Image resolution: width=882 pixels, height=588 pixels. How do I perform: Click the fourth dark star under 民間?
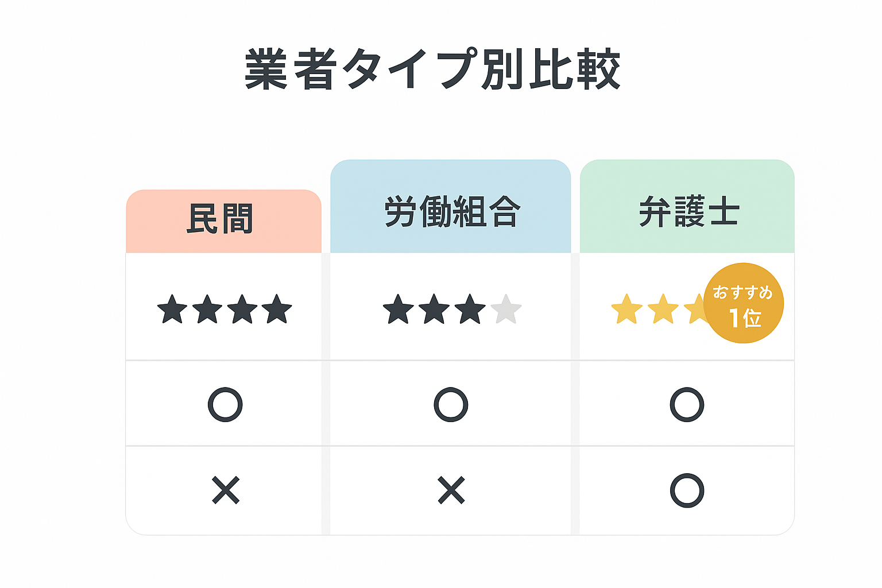click(x=277, y=310)
